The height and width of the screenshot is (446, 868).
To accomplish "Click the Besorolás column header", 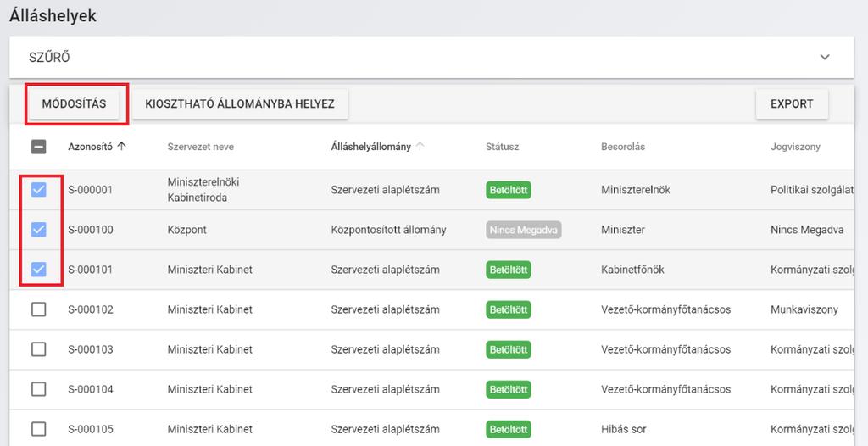I will tap(623, 147).
